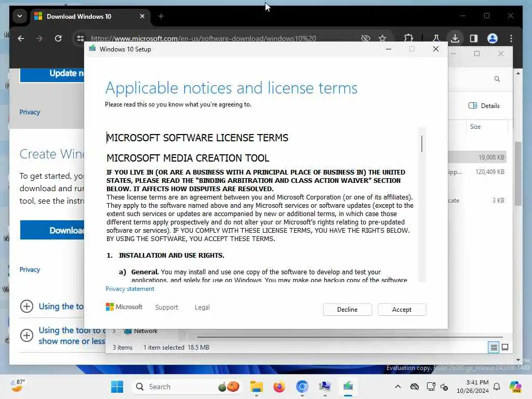Viewport: 532px width, 399px height.
Task: Open the tab search dropdown arrow
Action: click(x=20, y=16)
